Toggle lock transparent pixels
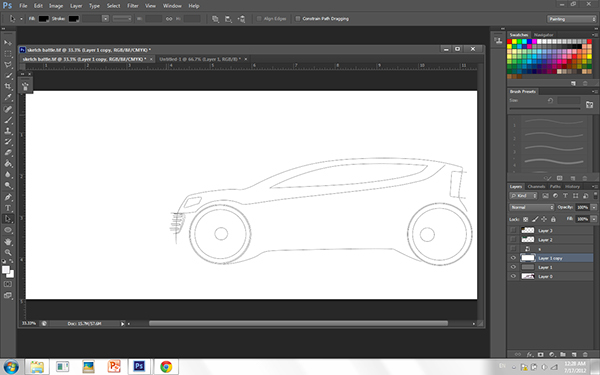This screenshot has height=375, width=600. tap(526, 219)
